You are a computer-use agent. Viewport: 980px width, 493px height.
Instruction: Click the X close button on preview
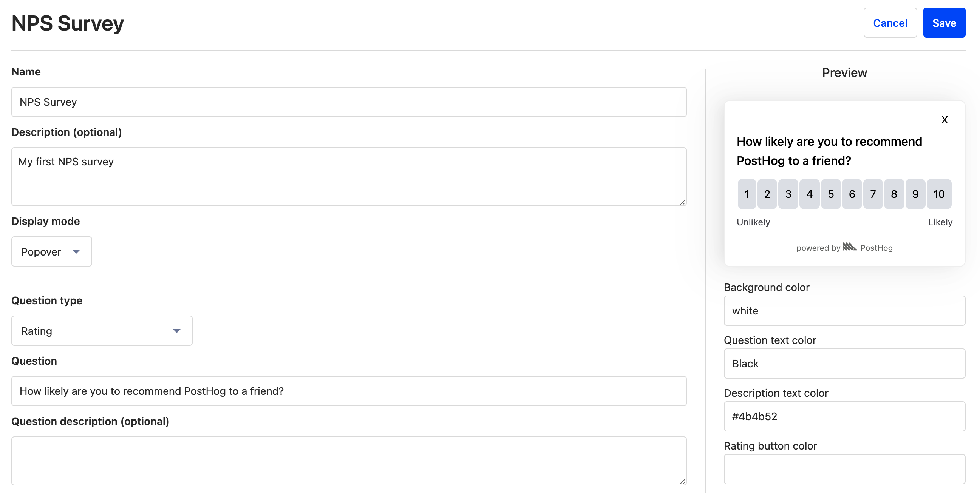[945, 120]
